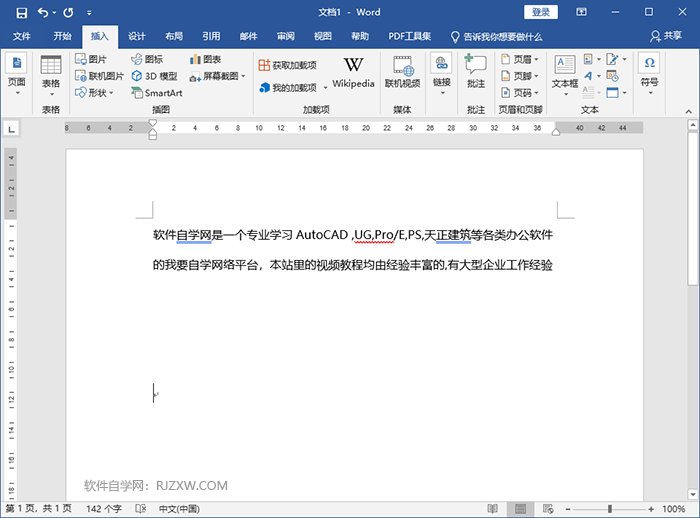700x518 pixels.
Task: Open the 符号 symbol dropdown
Action: (650, 75)
